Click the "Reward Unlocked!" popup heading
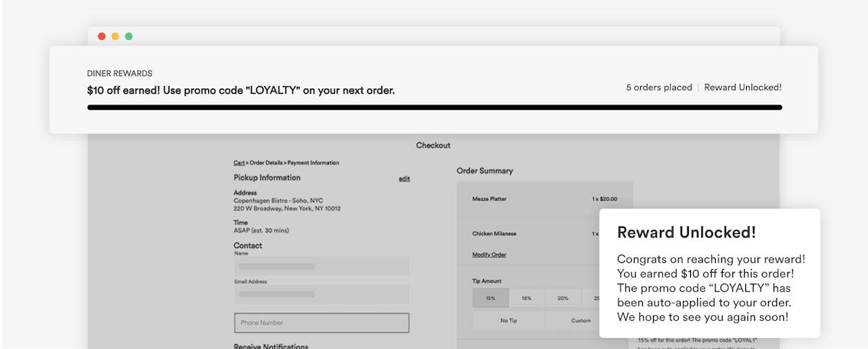This screenshot has width=868, height=349. click(686, 233)
